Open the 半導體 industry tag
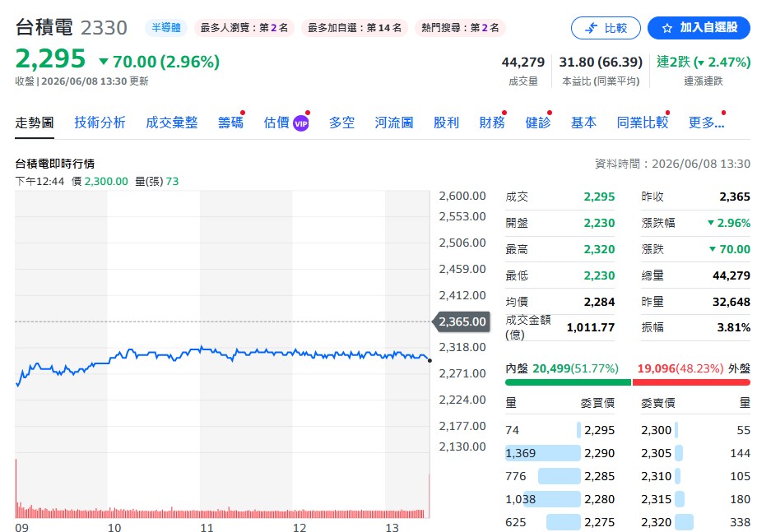 [166, 27]
